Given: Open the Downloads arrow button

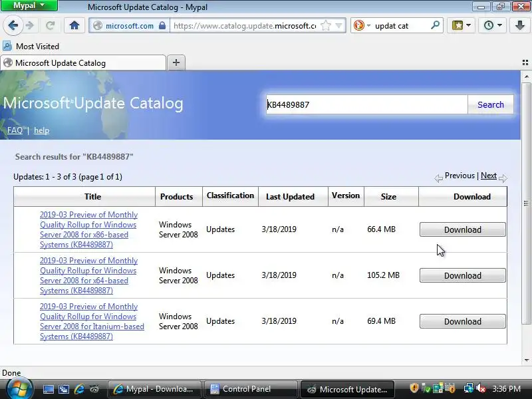Looking at the screenshot, I should point(520,25).
